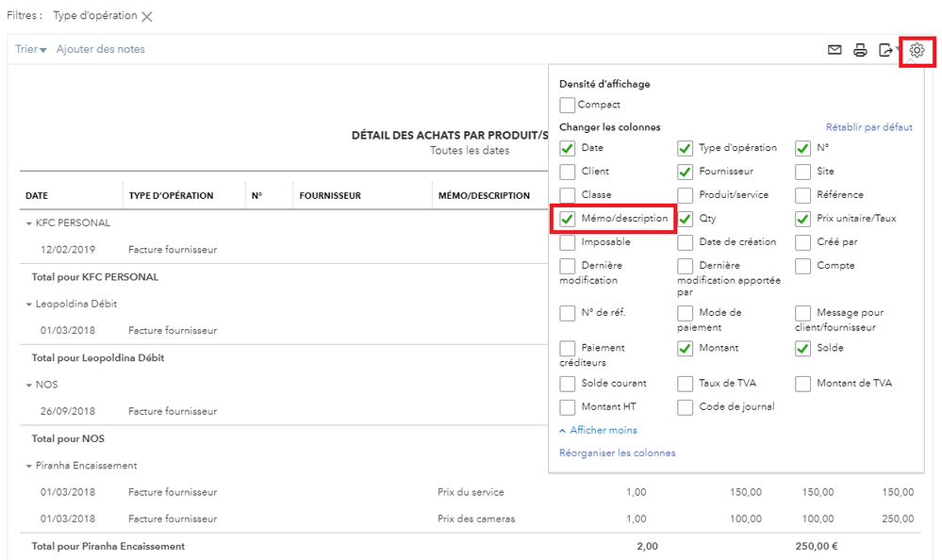Remove the Type d'opération filter
The height and width of the screenshot is (560, 942).
pyautogui.click(x=147, y=17)
